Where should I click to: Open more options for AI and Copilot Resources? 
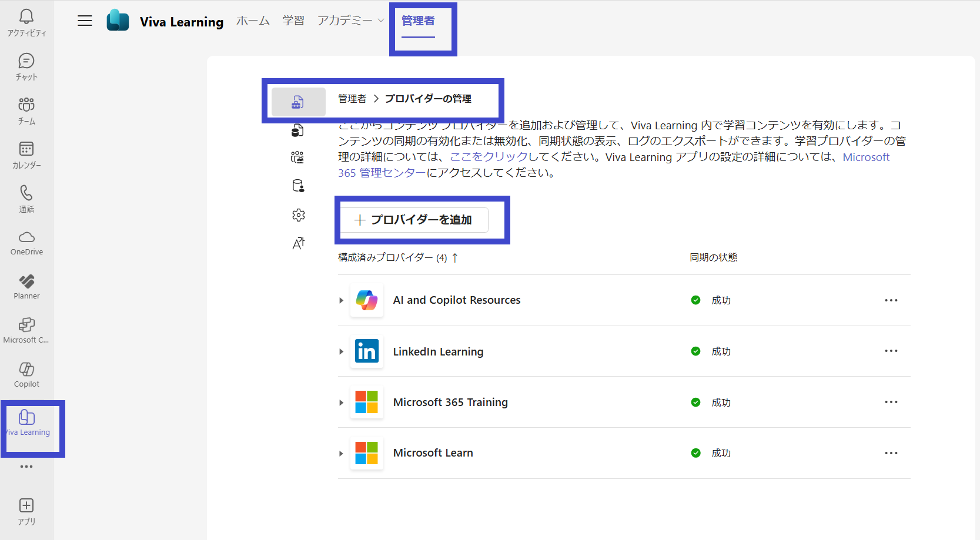tap(891, 300)
